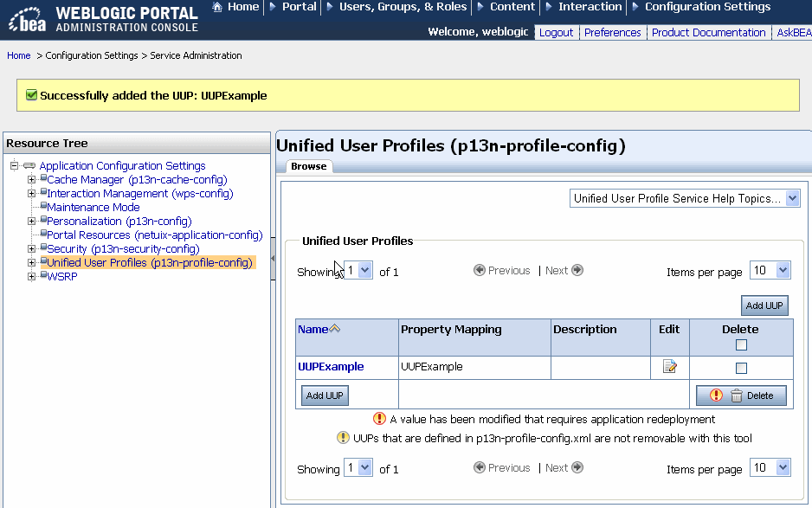
Task: Click the Portal Resources node icon
Action: point(43,234)
